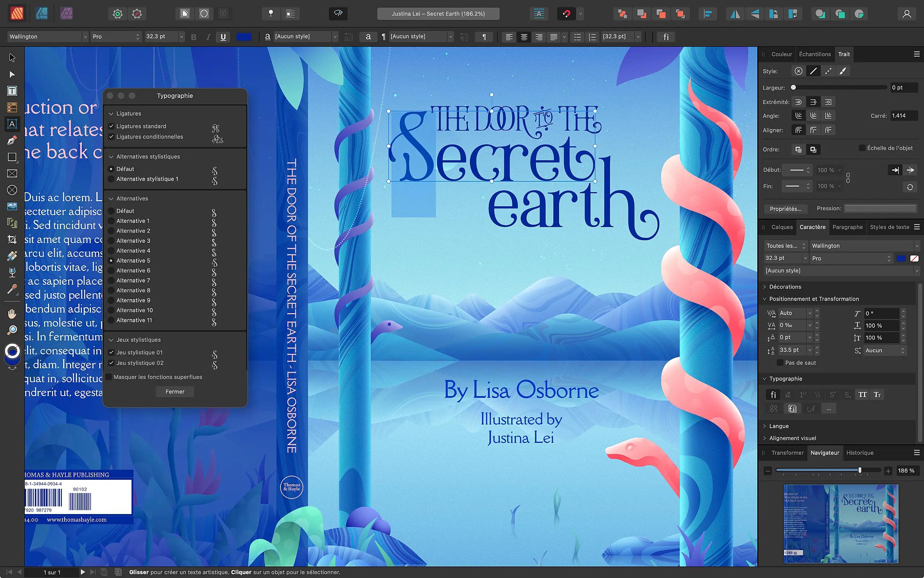Select the Table tool
Screen dimensions: 924x578
click(12, 107)
